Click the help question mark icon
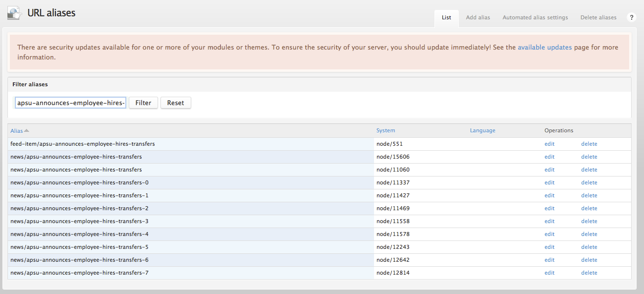The height and width of the screenshot is (294, 644). tap(631, 17)
